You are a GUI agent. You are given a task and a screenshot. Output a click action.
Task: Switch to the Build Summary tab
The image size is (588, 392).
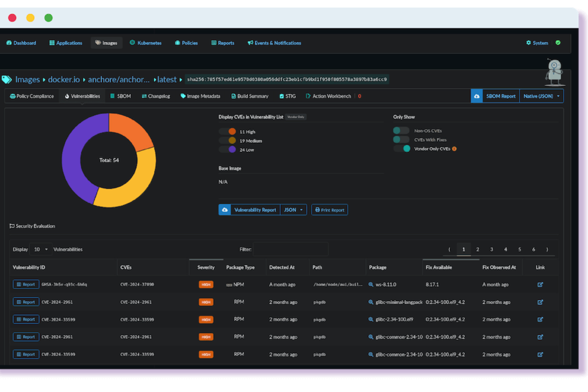tap(250, 96)
